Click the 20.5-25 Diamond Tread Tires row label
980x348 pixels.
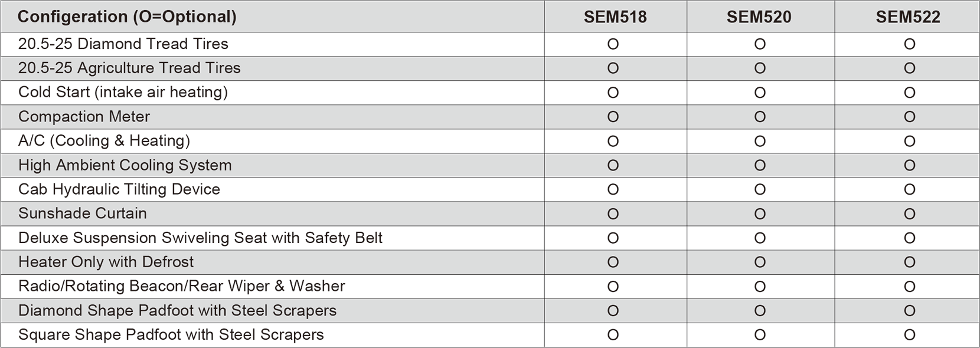pyautogui.click(x=123, y=44)
